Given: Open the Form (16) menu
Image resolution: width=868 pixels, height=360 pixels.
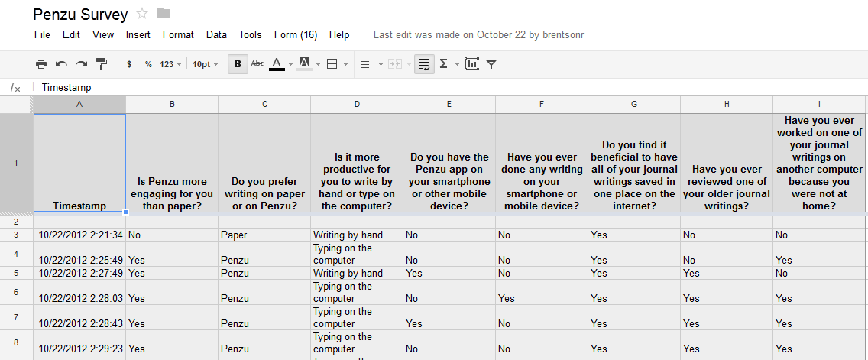Looking at the screenshot, I should (296, 35).
